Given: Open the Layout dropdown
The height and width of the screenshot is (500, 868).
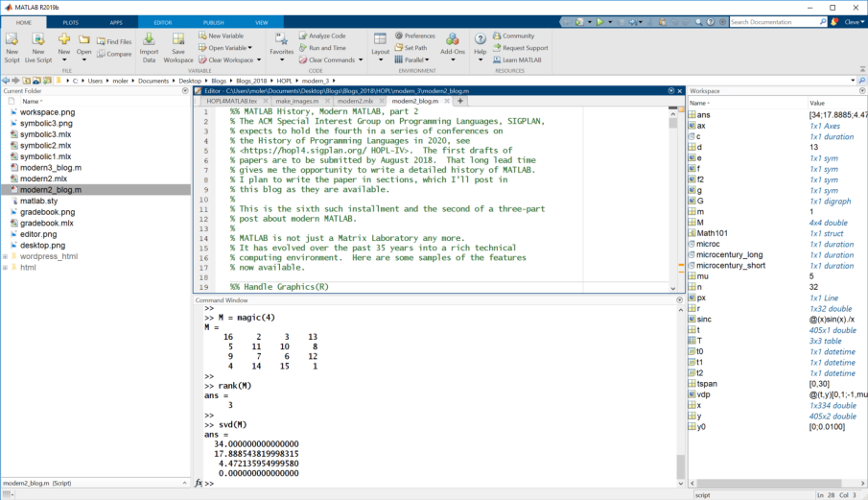Looking at the screenshot, I should tap(380, 60).
